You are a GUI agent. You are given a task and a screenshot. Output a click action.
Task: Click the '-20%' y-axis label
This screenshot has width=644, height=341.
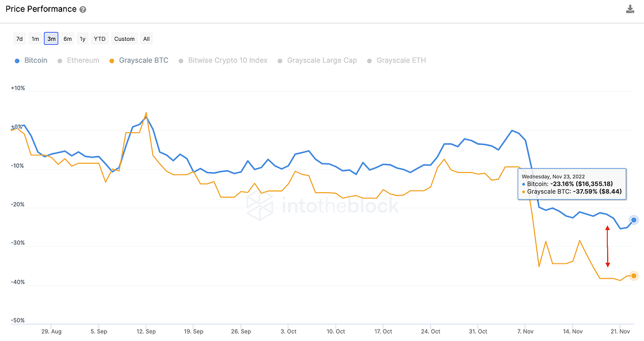(x=18, y=204)
